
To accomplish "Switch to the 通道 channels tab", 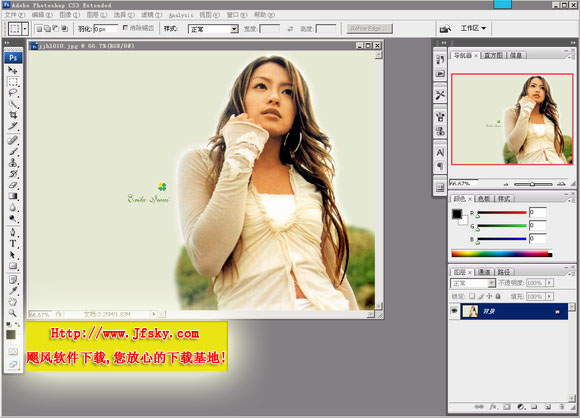I will [x=484, y=272].
